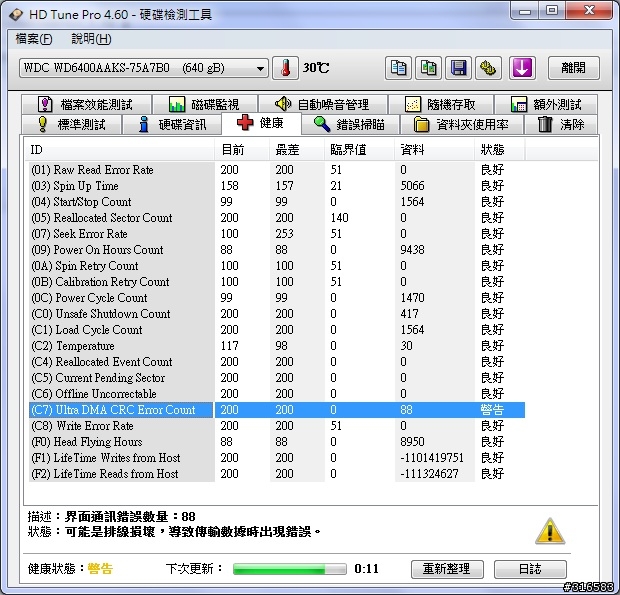Select the Load Cycle Count row
The height and width of the screenshot is (595, 620).
pos(277,330)
